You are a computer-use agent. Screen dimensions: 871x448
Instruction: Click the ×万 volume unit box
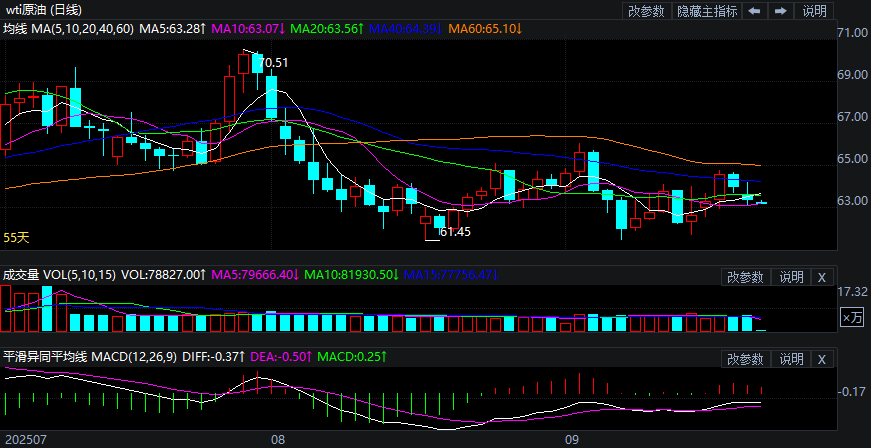coord(851,317)
